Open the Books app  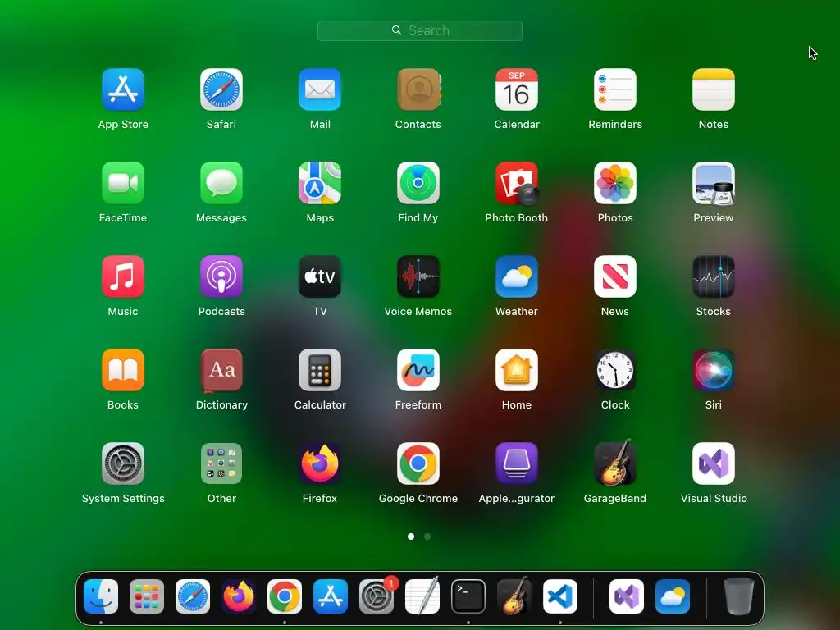point(123,370)
